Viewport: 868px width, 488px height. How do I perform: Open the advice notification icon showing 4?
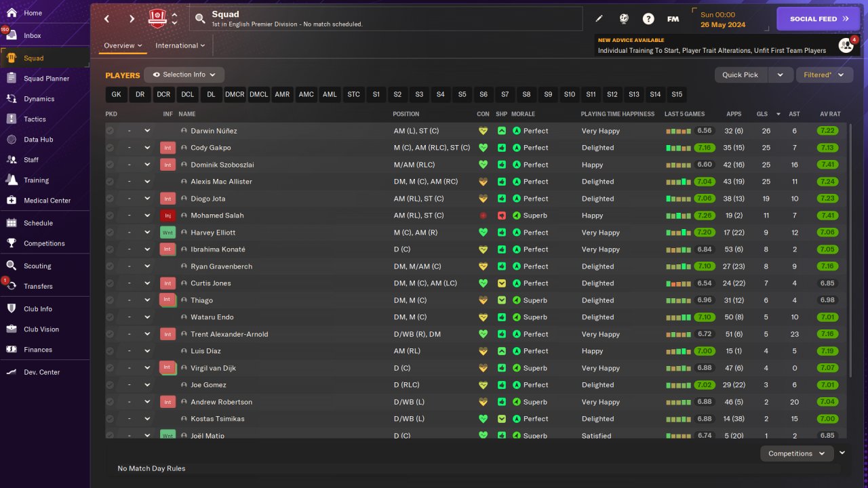pos(846,45)
